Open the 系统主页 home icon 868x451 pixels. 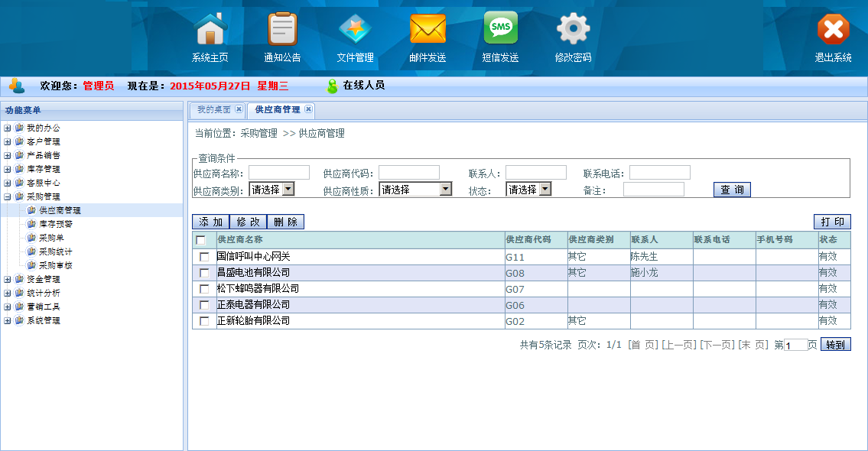[210, 31]
